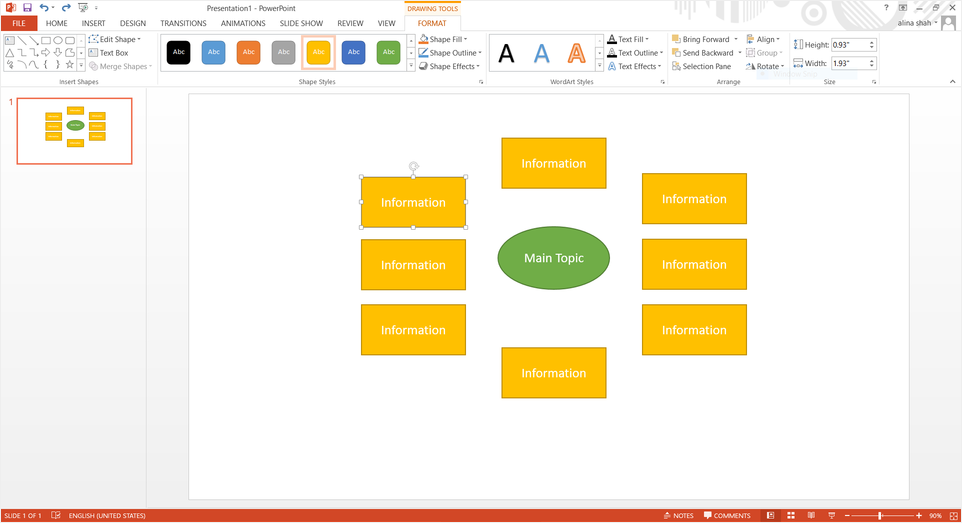962x523 pixels.
Task: Click the Undo arrow icon
Action: (x=44, y=8)
